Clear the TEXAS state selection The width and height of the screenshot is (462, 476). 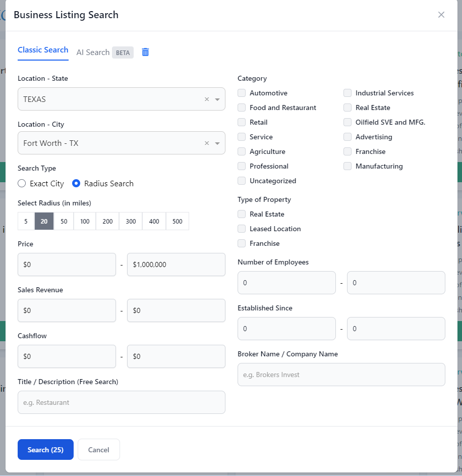pyautogui.click(x=206, y=99)
